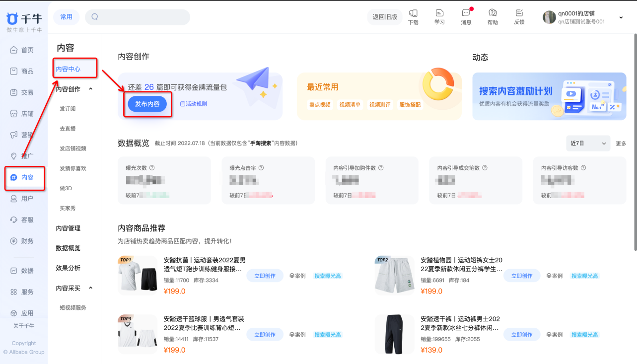637x364 pixels.
Task: Select 买家秀 submenu item
Action: click(68, 208)
